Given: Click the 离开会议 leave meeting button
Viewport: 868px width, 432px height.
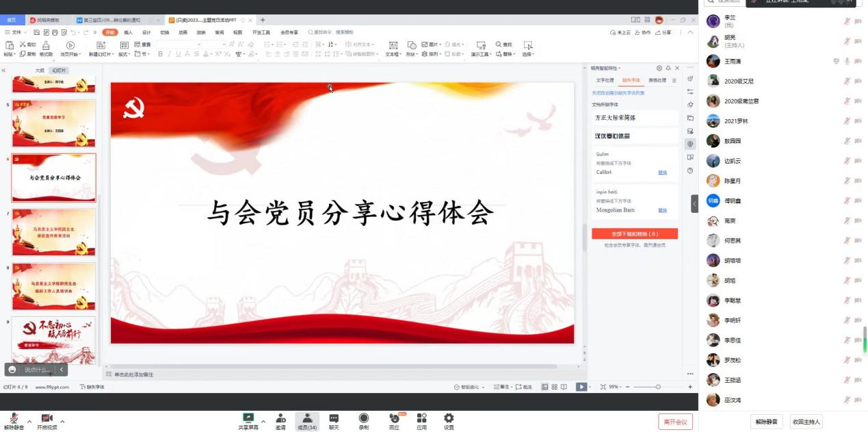Looking at the screenshot, I should click(675, 422).
